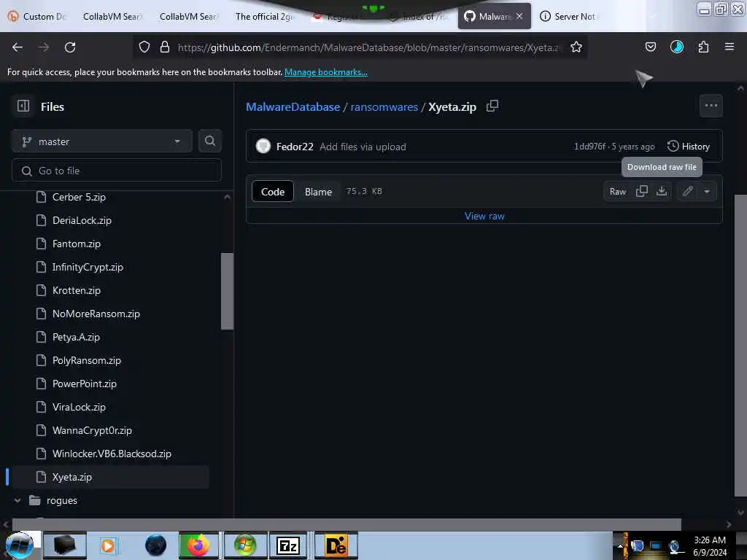This screenshot has height=560, width=747.
Task: Click the file tree vertical scrollbar
Action: click(228, 291)
